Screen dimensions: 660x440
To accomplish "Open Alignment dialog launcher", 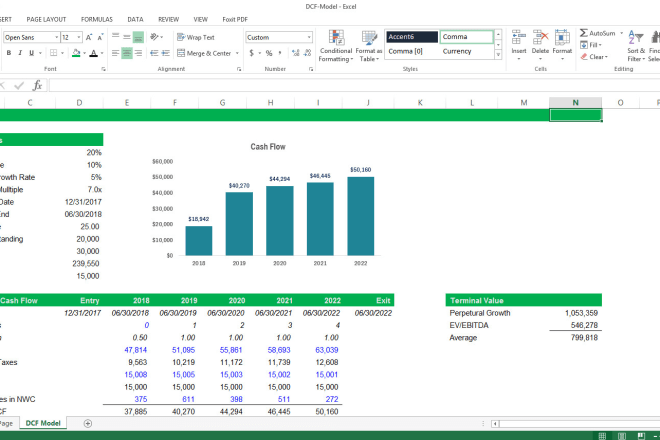I will [x=239, y=69].
